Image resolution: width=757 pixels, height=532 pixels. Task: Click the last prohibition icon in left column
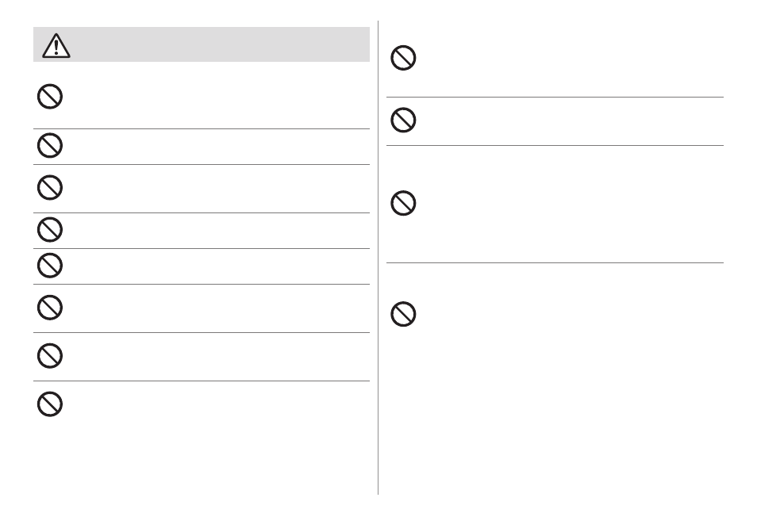pyautogui.click(x=50, y=404)
